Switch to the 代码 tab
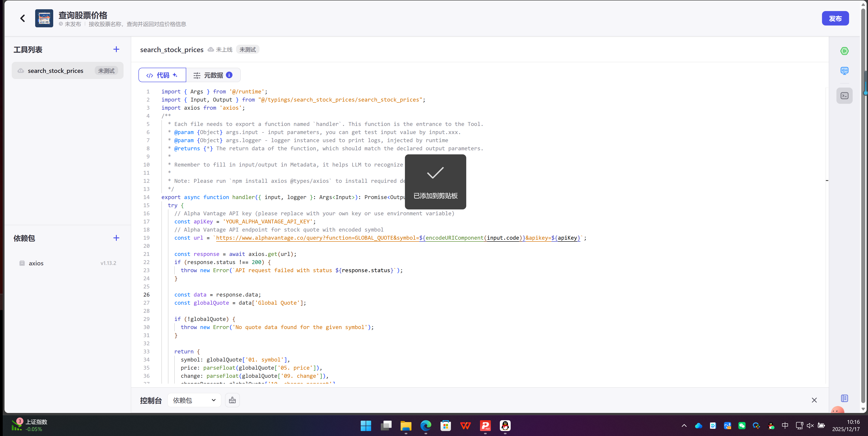 click(162, 75)
